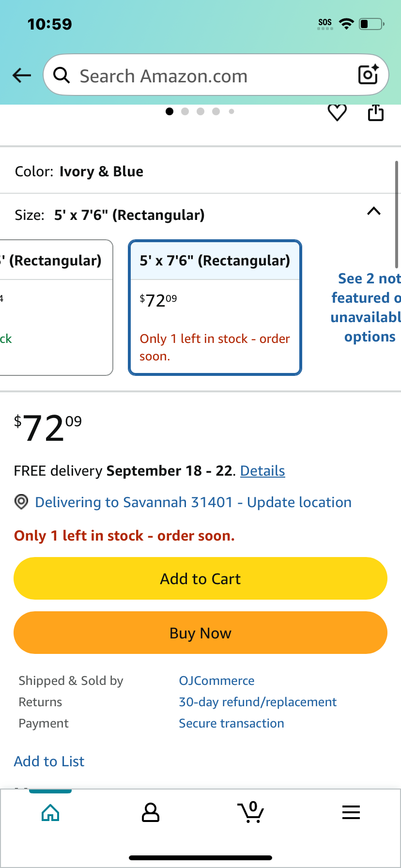The image size is (401, 868).
Task: Select the partially visible Rectangular size card
Action: [x=56, y=308]
